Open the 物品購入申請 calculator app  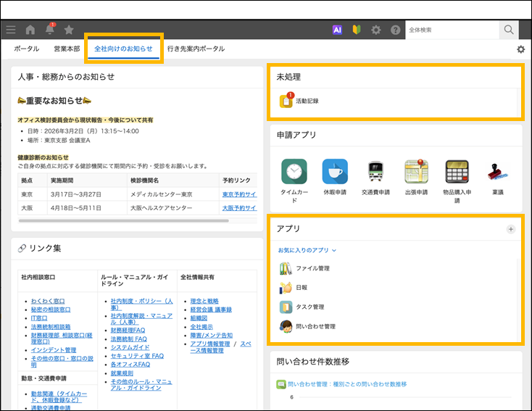pyautogui.click(x=457, y=172)
